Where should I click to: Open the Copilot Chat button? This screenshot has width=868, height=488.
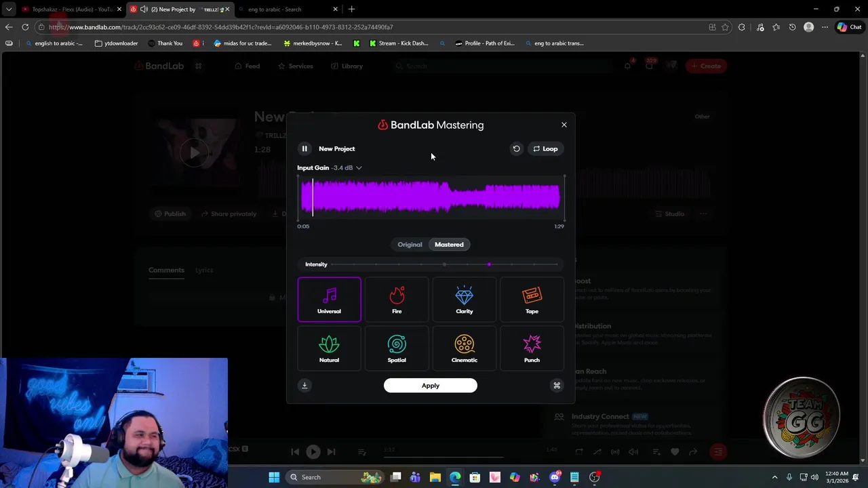[849, 27]
